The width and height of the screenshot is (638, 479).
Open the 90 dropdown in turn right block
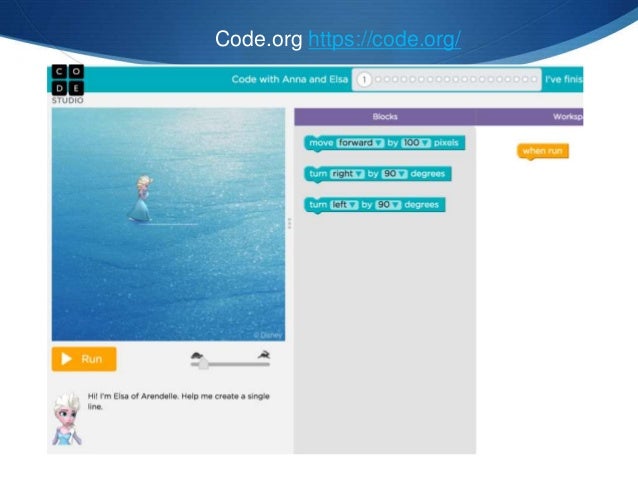(394, 174)
